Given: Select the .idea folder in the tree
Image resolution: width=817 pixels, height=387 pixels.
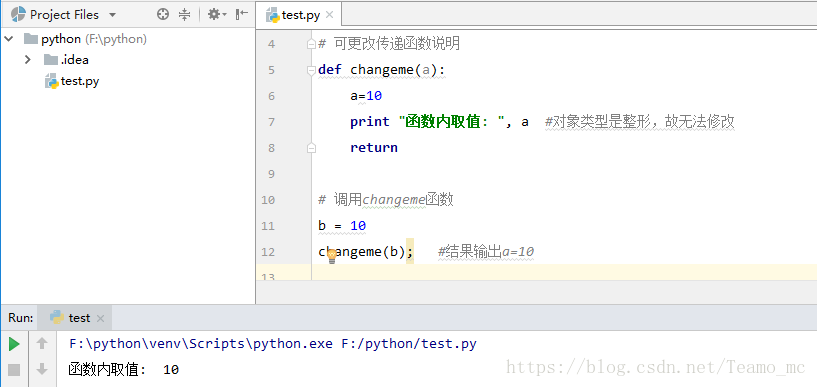Looking at the screenshot, I should click(x=67, y=60).
